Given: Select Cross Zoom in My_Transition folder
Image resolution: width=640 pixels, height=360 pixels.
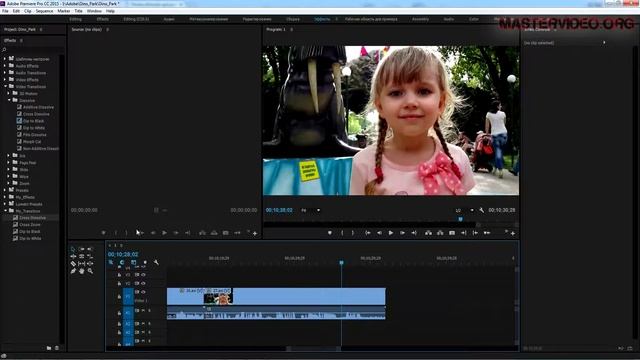Looking at the screenshot, I should pos(30,224).
